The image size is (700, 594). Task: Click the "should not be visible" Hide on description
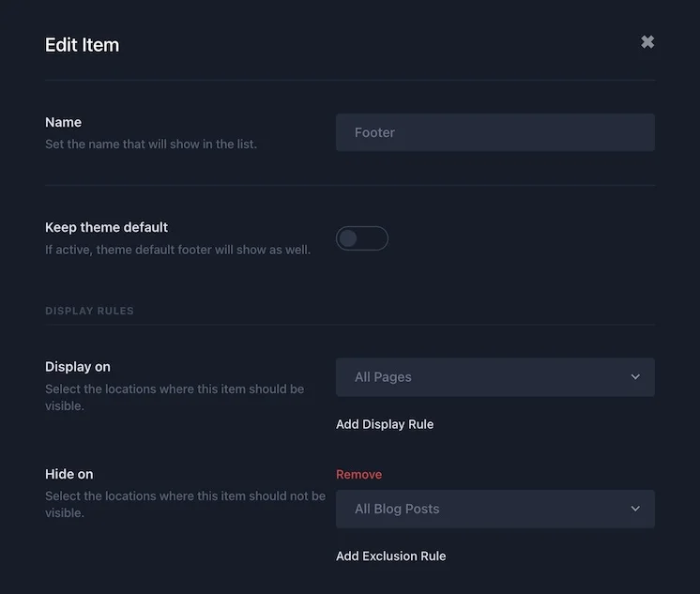coord(185,504)
